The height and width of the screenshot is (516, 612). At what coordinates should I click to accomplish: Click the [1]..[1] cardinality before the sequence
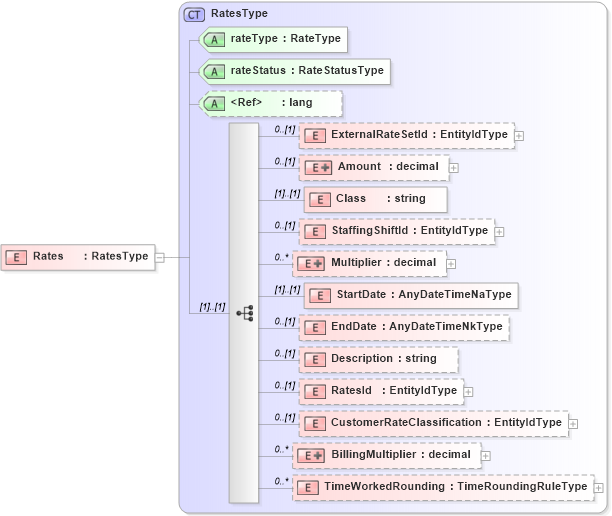[x=212, y=307]
